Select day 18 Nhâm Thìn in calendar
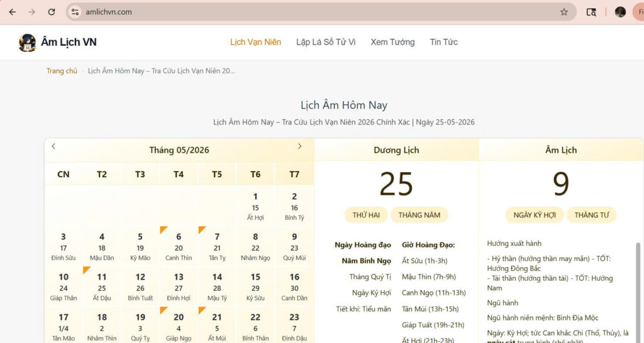 tap(102, 326)
